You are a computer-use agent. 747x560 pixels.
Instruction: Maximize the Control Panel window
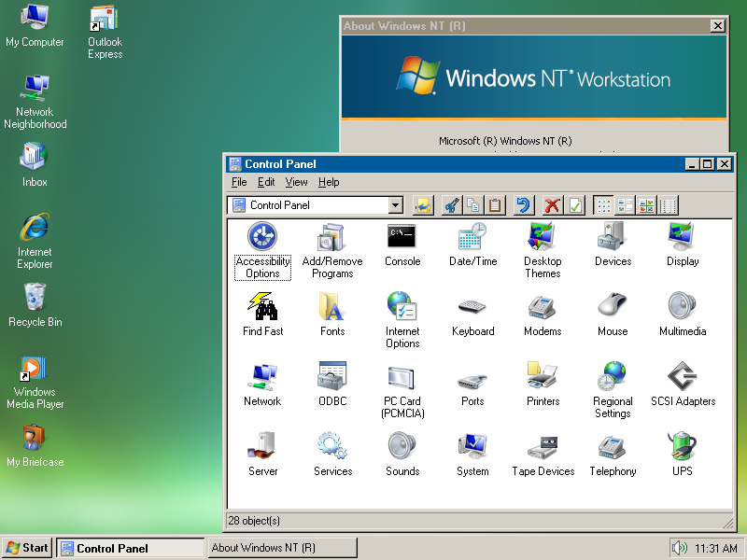(x=708, y=164)
